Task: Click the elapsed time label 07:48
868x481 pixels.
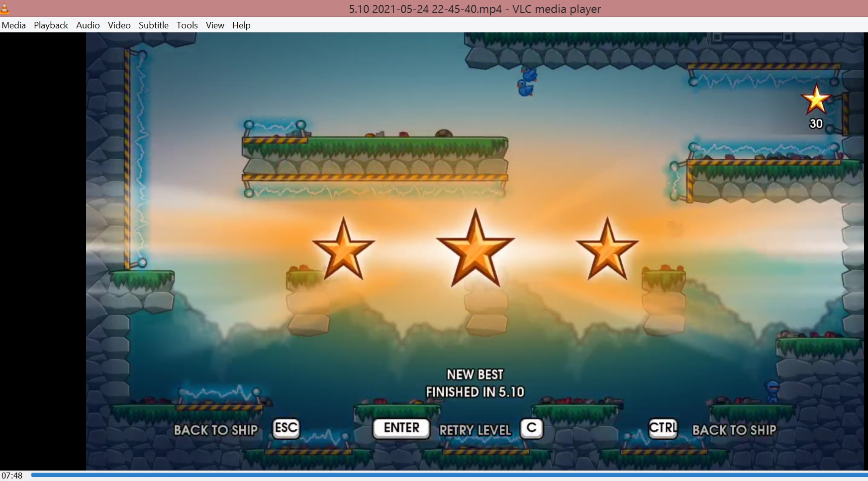Action: coord(12,476)
